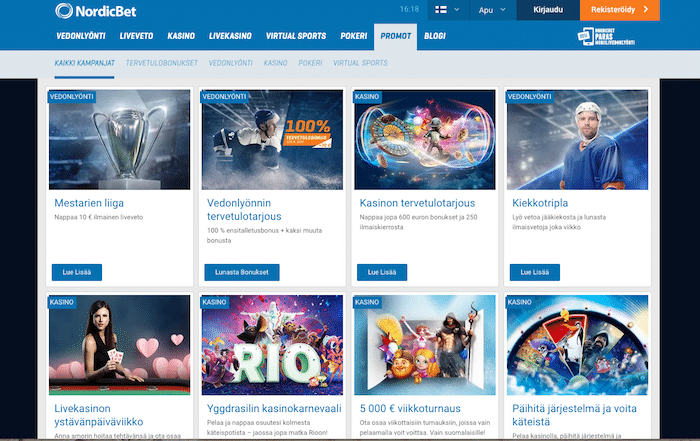Filter promotions by Kasino sub-tab
The width and height of the screenshot is (700, 441).
coord(275,63)
